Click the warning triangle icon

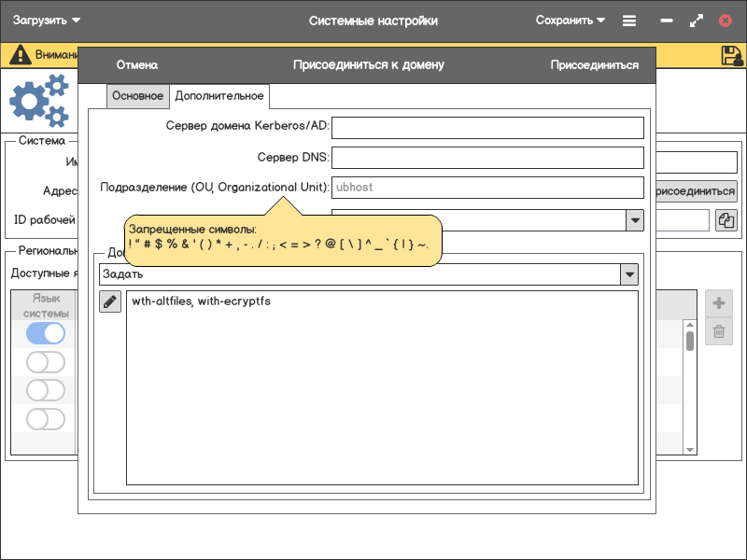tap(20, 56)
